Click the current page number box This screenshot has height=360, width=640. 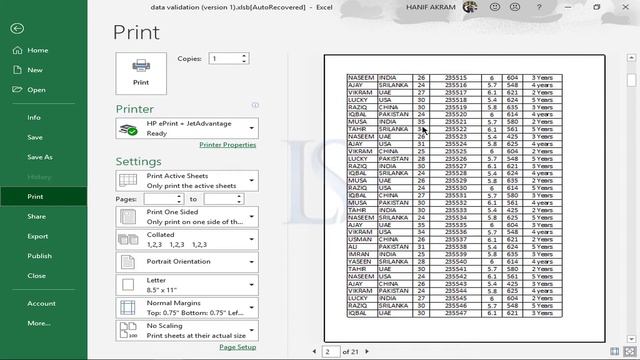[x=331, y=351]
